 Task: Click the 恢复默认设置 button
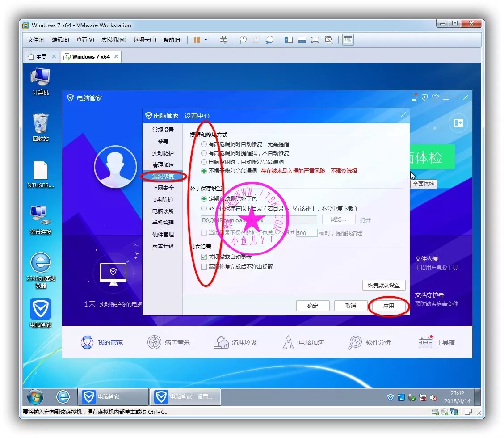click(x=384, y=285)
